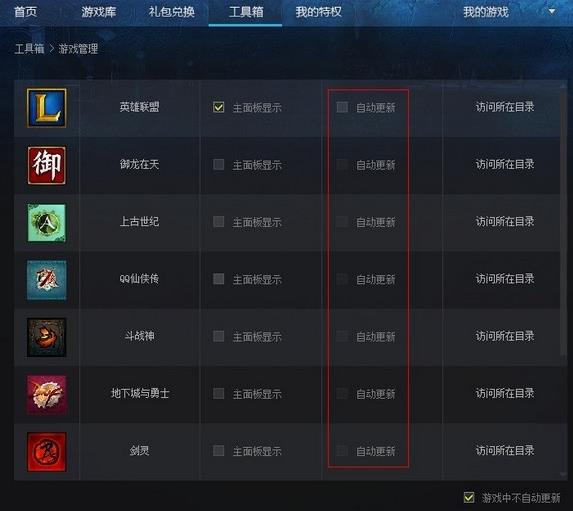Check 主面板显示 for 御龙在天
Viewport: 573px width, 511px height.
point(219,164)
